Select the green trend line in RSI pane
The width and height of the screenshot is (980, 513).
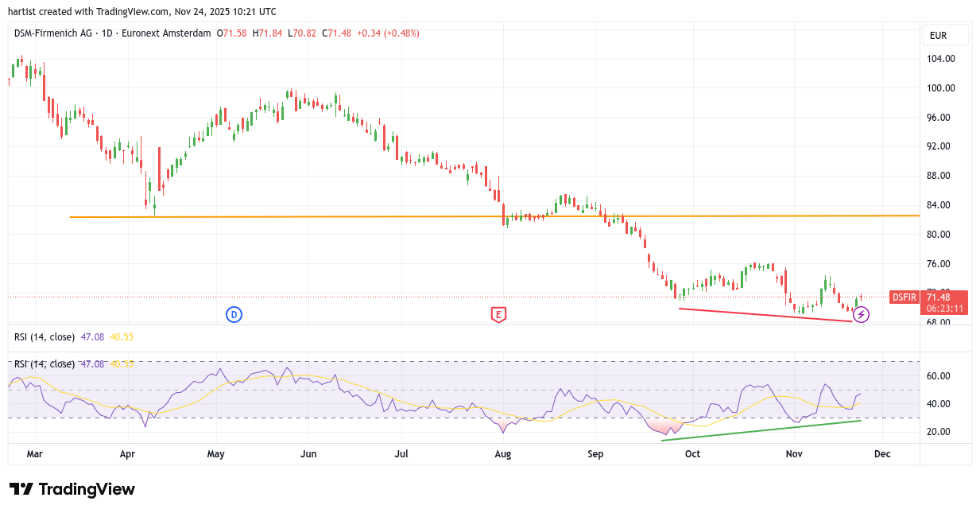761,430
